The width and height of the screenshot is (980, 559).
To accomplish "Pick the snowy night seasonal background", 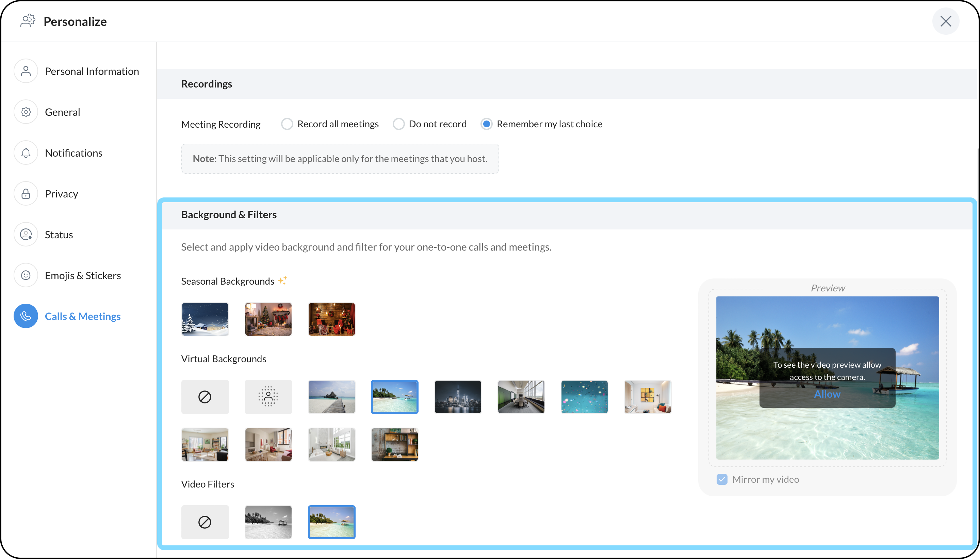I will click(205, 319).
